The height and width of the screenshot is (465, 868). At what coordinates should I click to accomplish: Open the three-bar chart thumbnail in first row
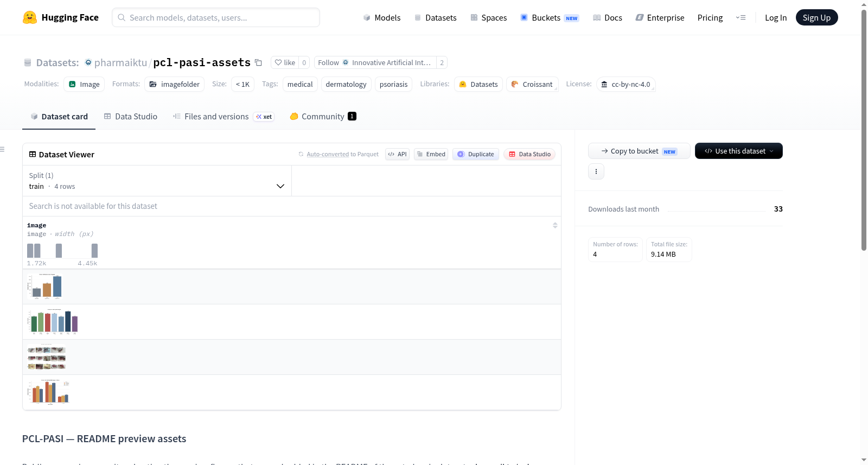[45, 286]
